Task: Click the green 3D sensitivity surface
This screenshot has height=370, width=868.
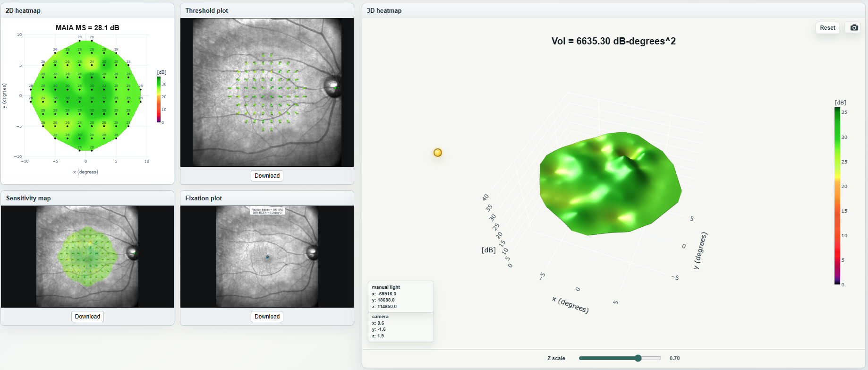Action: pos(610,183)
